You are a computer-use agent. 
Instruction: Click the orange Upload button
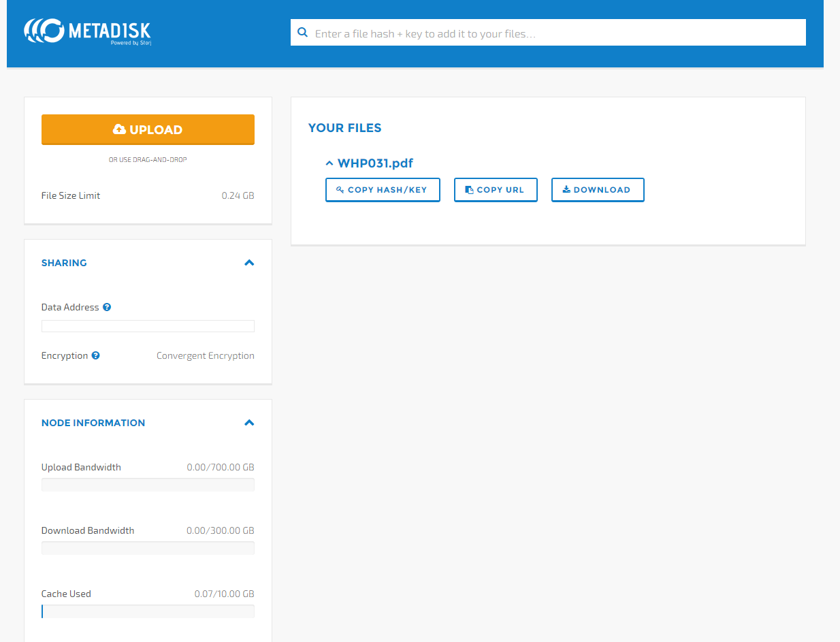[148, 129]
